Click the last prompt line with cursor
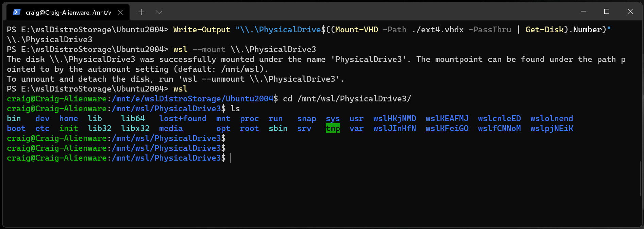This screenshot has height=229, width=644. (x=119, y=158)
